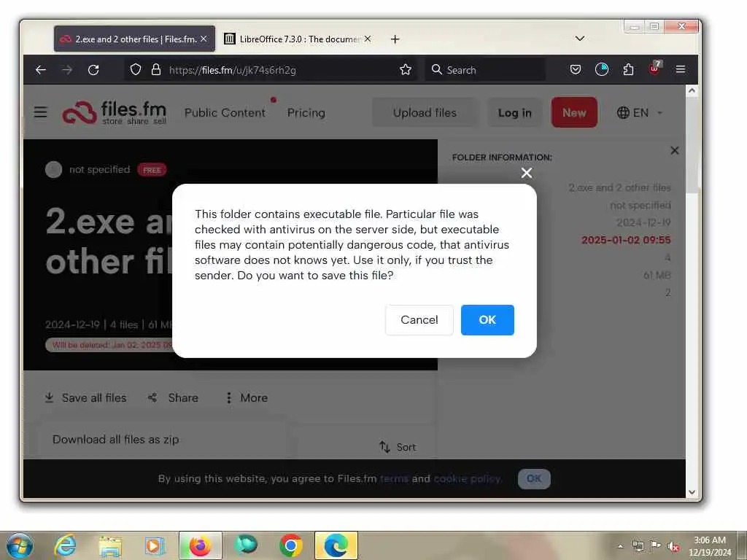Click the Action Center flag icon

point(655,546)
